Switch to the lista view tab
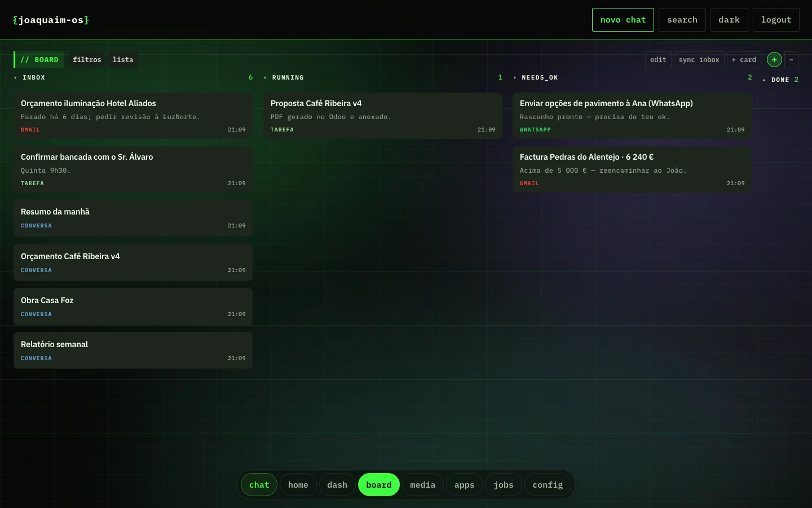812x508 pixels. click(x=123, y=60)
